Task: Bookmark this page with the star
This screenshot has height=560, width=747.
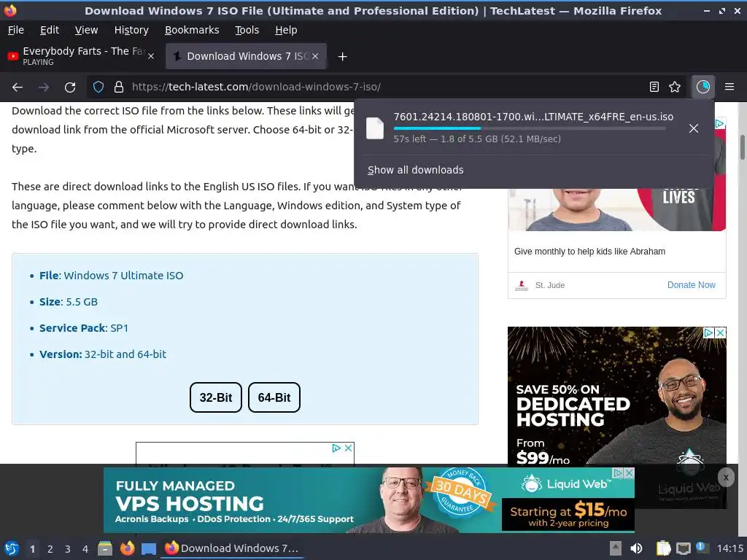Action: [675, 87]
